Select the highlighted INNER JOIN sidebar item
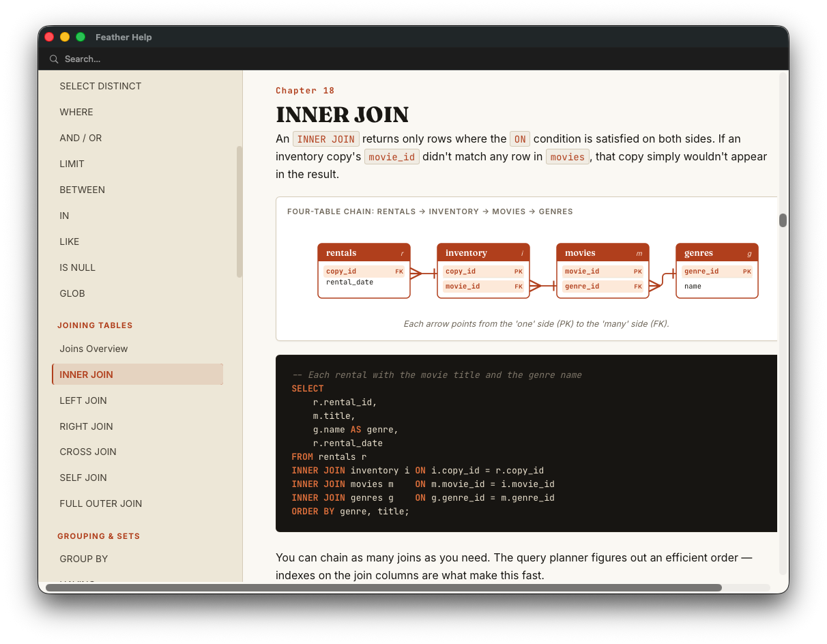 (137, 375)
